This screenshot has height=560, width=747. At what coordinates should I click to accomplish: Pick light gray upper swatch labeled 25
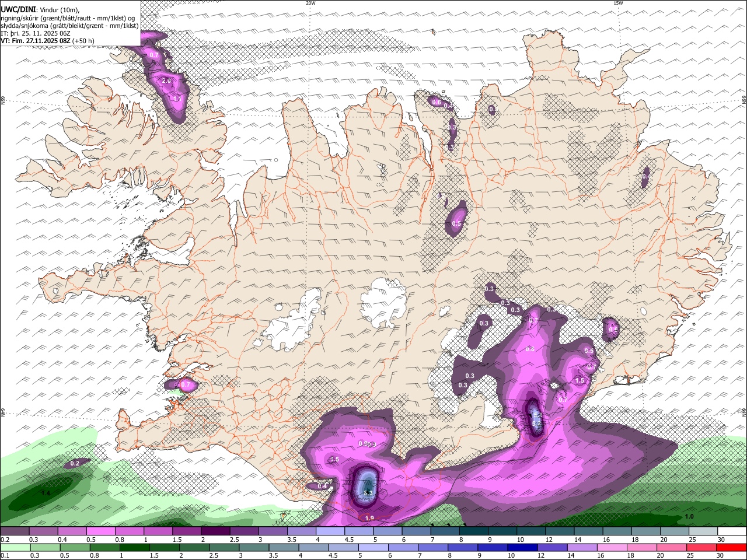click(x=703, y=531)
